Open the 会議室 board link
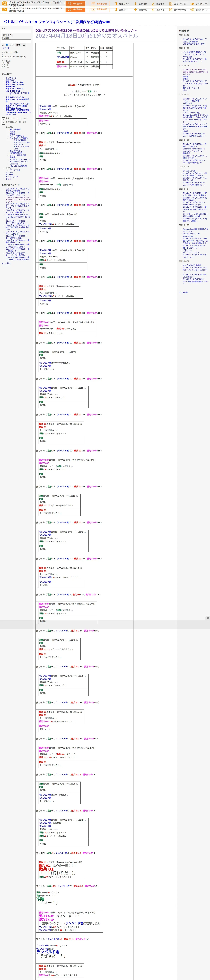This screenshot has height=980, width=210. pos(13,134)
